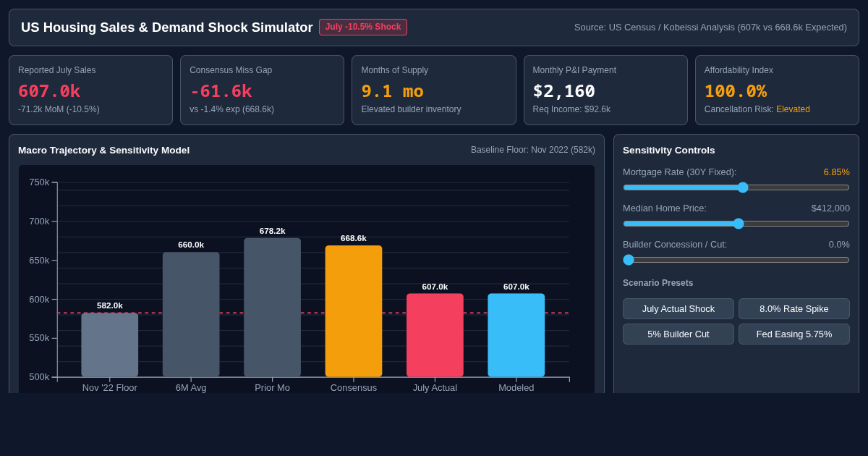
Task: Click the Consensus Miss Gap -61.6k value
Action: [221, 91]
